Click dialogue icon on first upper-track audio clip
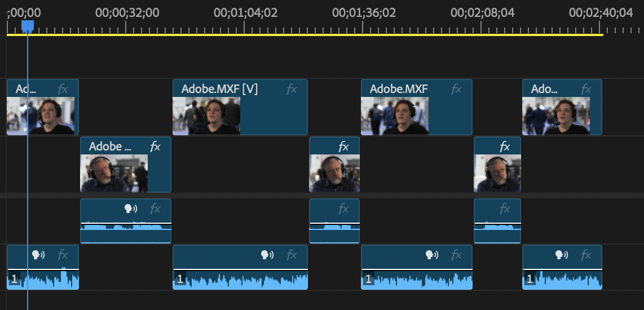Image resolution: width=644 pixels, height=310 pixels. click(x=131, y=209)
